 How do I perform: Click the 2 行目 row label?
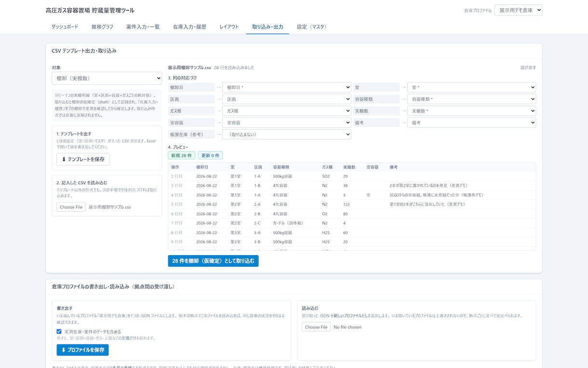[x=177, y=177]
